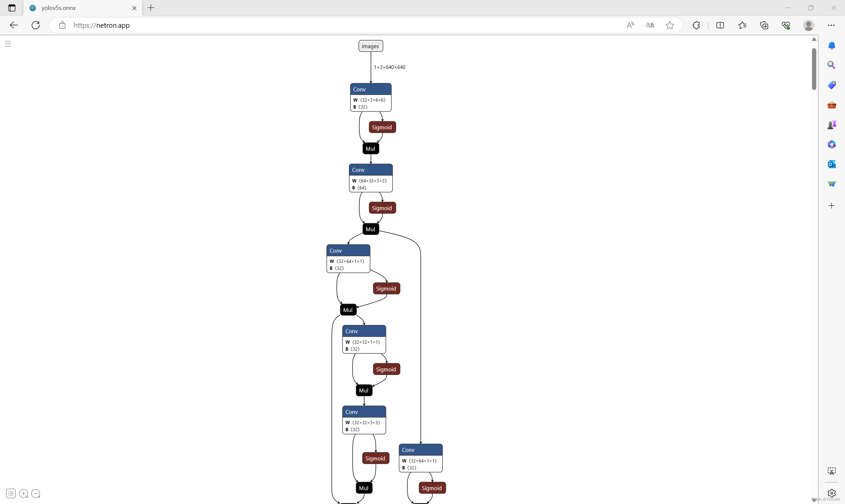The image size is (845, 504).
Task: Open tab actions menu button
Action: pyautogui.click(x=12, y=8)
